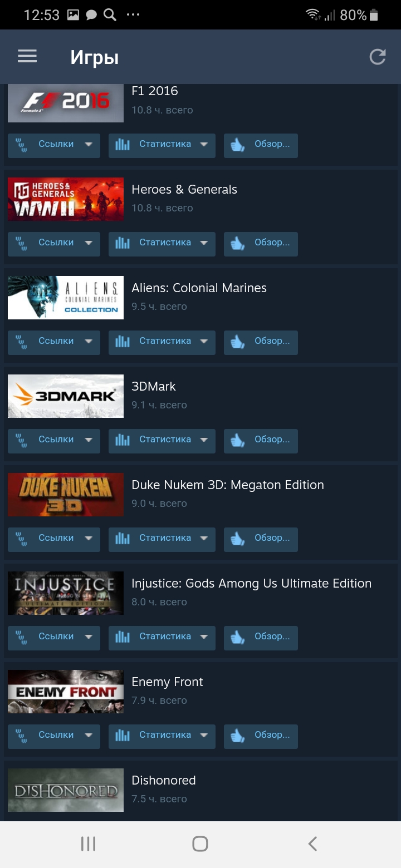Open the hamburger menu icon
This screenshot has height=868, width=401.
[x=27, y=56]
